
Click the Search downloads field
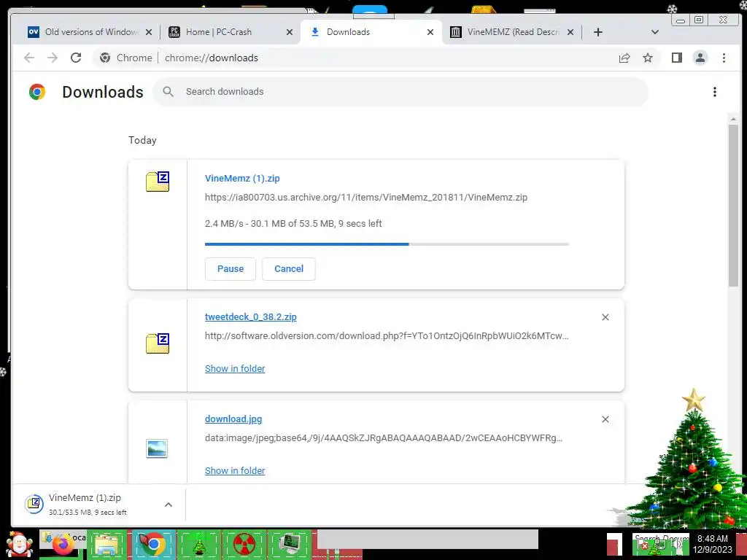(x=400, y=91)
